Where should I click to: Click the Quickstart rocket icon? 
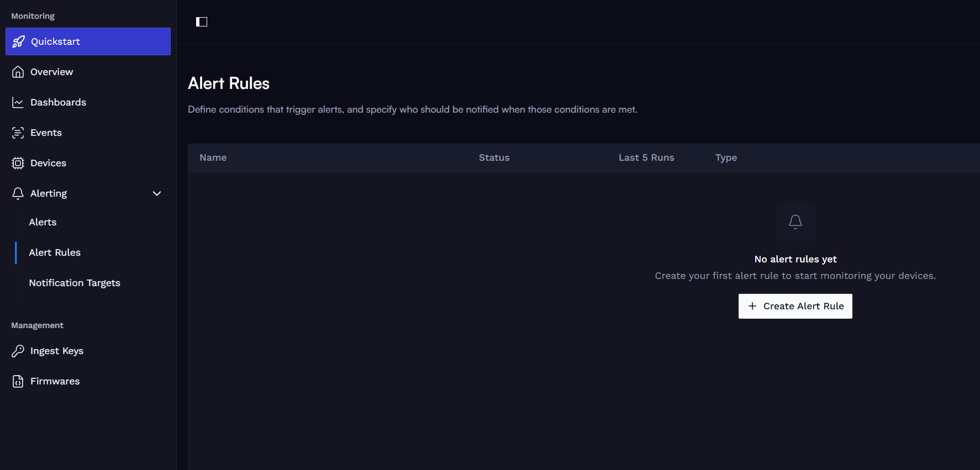[18, 41]
